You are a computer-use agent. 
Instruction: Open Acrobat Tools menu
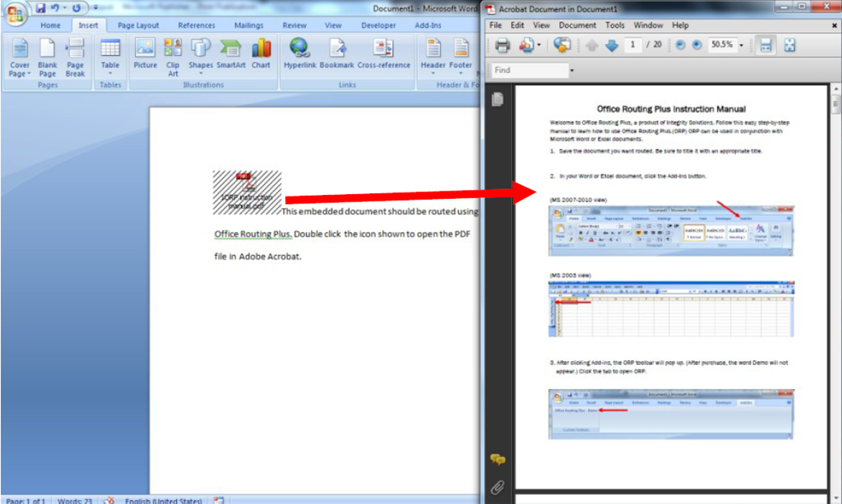615,25
